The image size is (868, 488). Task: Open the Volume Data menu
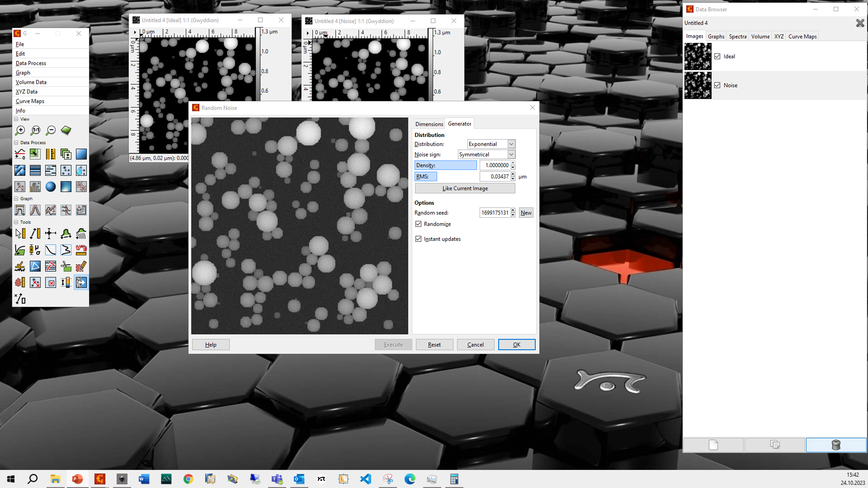(31, 82)
